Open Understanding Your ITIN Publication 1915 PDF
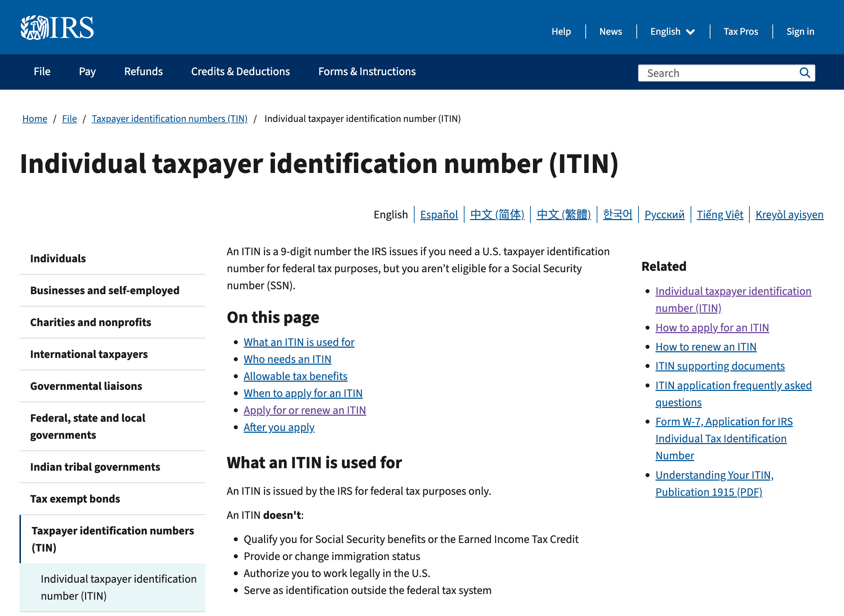Screen dimensions: 844x616 (714, 484)
